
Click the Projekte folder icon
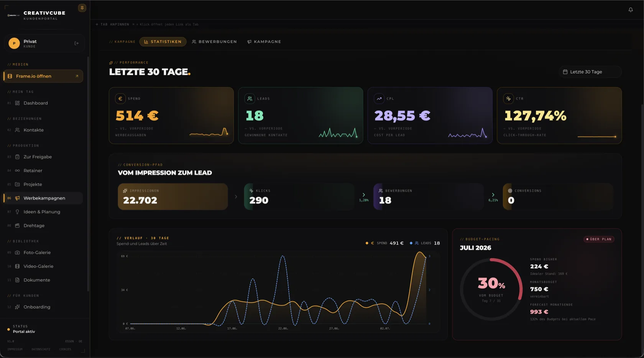(17, 184)
